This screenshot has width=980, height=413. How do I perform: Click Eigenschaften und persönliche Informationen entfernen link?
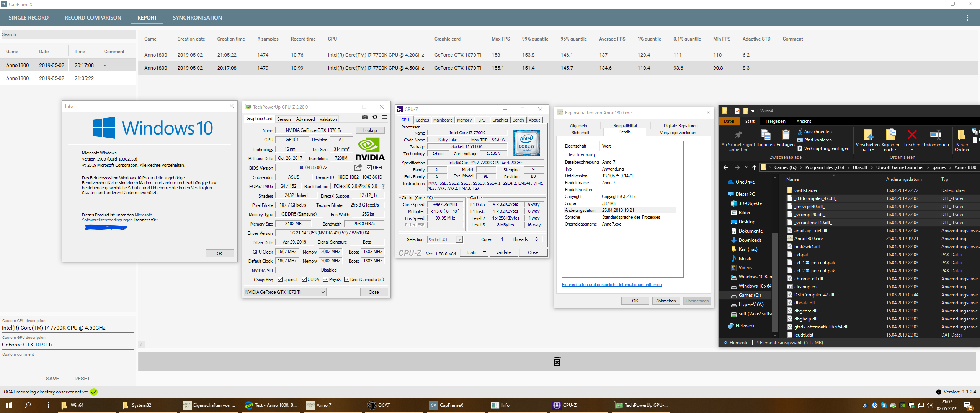(611, 285)
